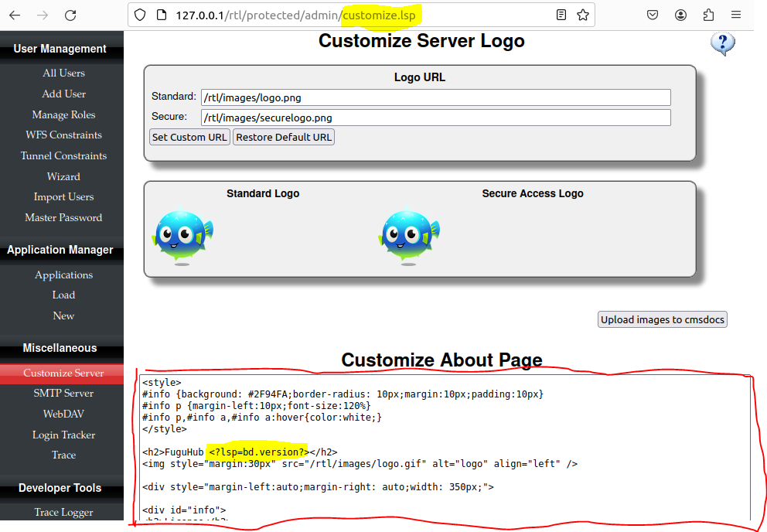Click the User Management section header
This screenshot has height=532, width=767.
point(60,49)
